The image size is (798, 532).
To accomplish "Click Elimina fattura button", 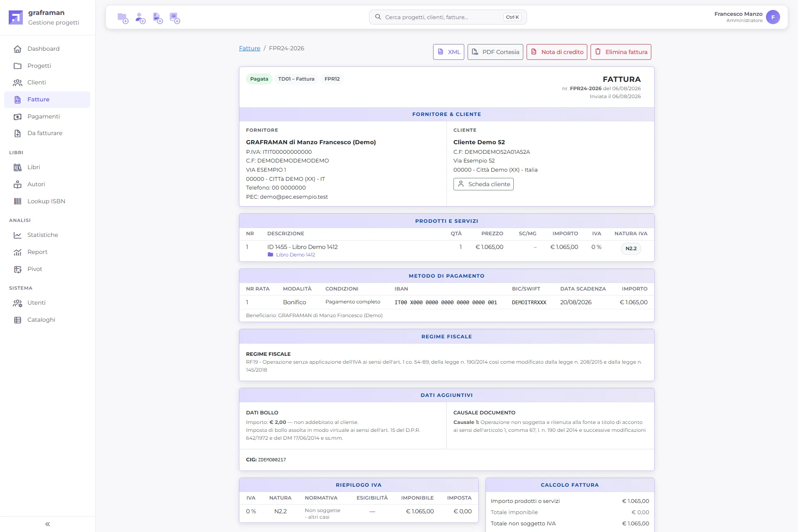I will coord(621,52).
